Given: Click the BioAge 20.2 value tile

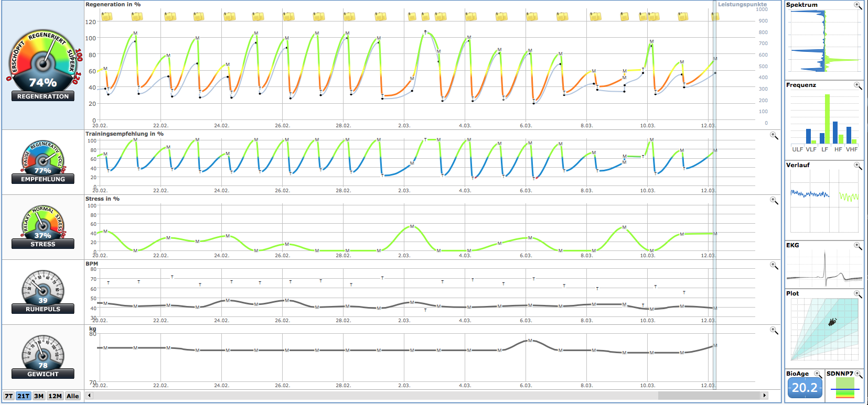Looking at the screenshot, I should tap(805, 388).
